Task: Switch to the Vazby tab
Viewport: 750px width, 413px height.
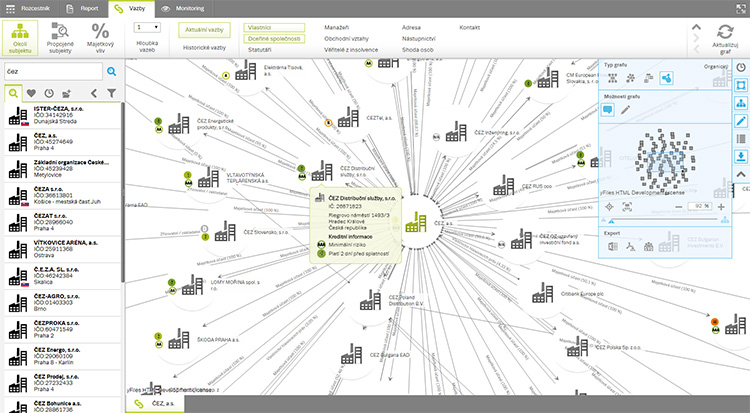Action: 130,9
